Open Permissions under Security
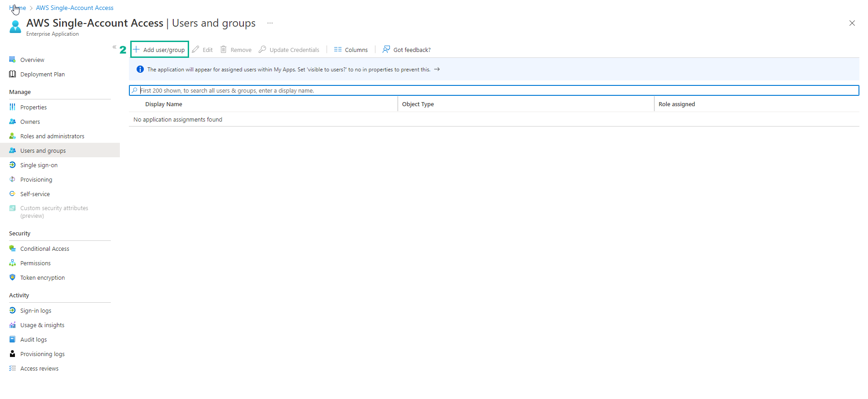Image resolution: width=868 pixels, height=399 pixels. click(x=35, y=263)
